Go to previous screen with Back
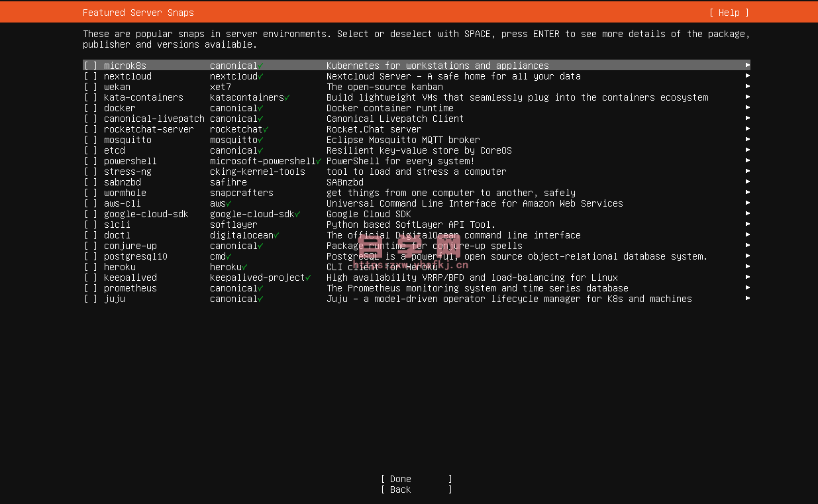818x504 pixels. (417, 489)
